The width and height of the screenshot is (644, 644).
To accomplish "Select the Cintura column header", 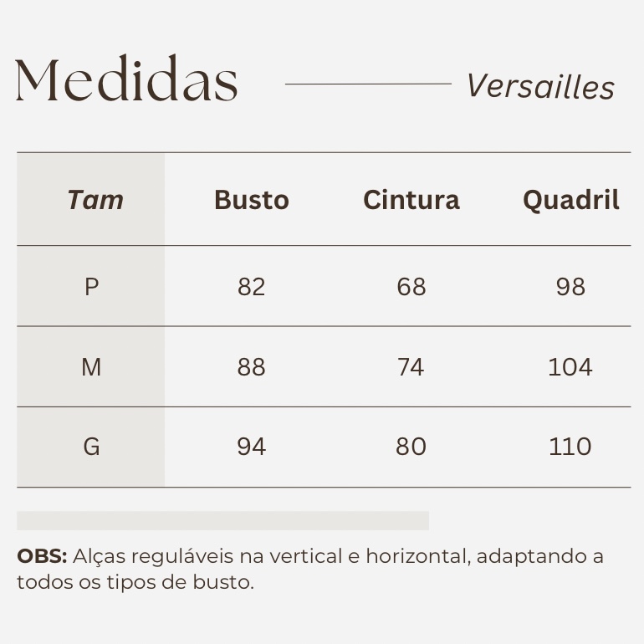I will tap(411, 200).
